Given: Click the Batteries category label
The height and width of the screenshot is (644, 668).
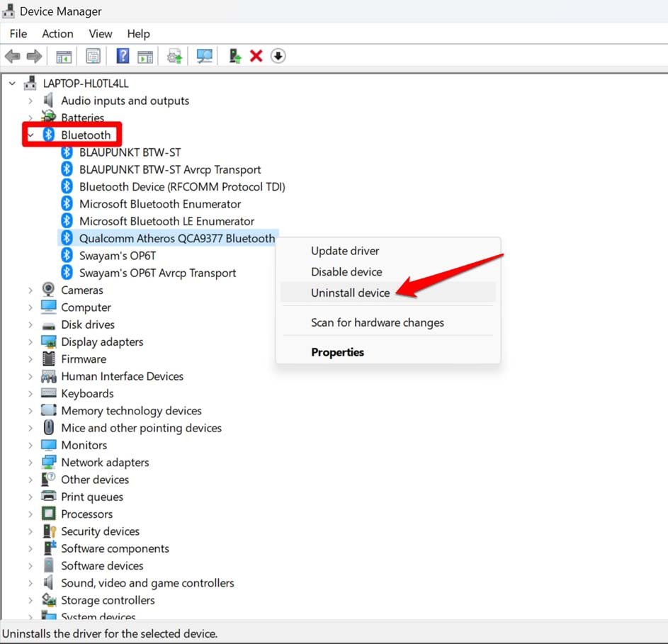Looking at the screenshot, I should pyautogui.click(x=83, y=118).
